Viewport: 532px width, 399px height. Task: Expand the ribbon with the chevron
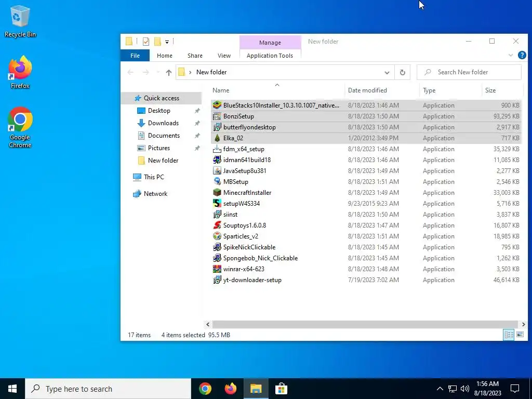511,55
